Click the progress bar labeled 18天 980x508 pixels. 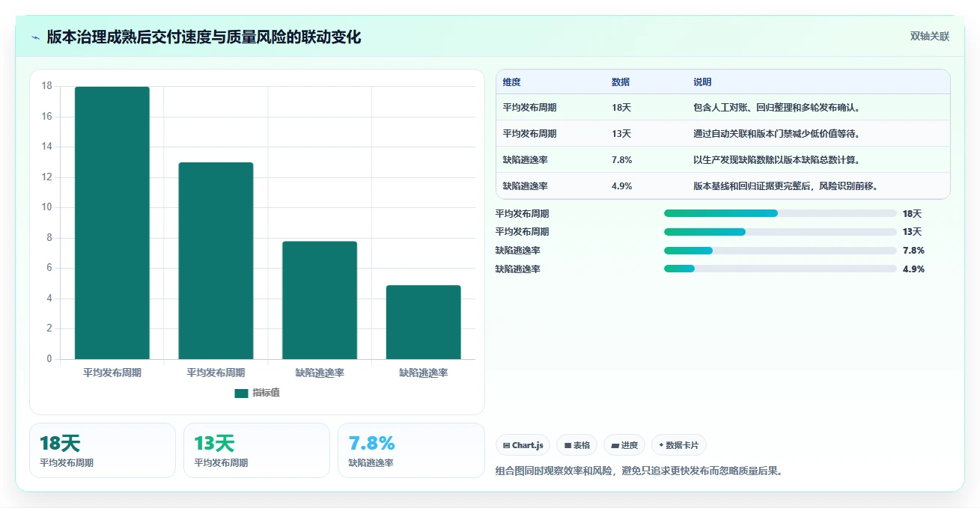point(780,213)
